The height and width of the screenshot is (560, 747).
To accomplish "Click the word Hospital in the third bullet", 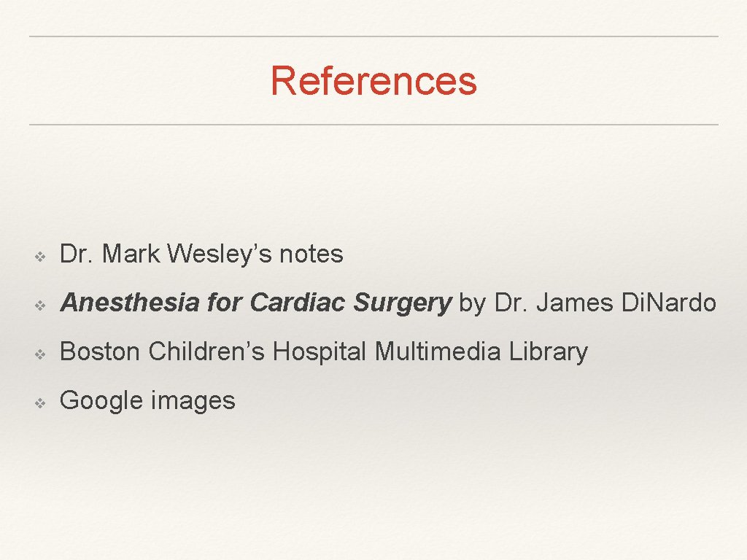I will click(320, 353).
